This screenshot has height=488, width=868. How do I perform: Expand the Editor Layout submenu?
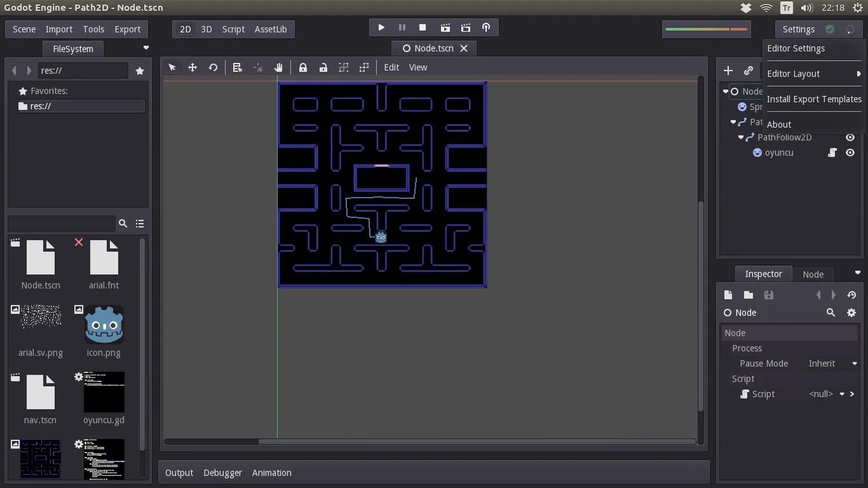814,74
